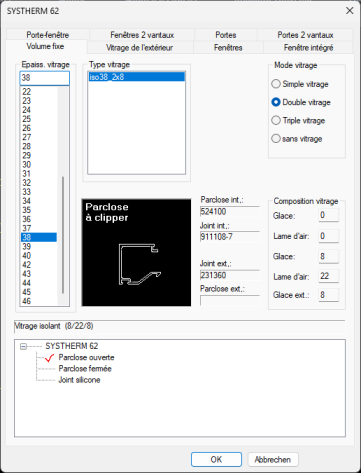Switch to Fenêtres 2 vantaux tab

coord(142,35)
